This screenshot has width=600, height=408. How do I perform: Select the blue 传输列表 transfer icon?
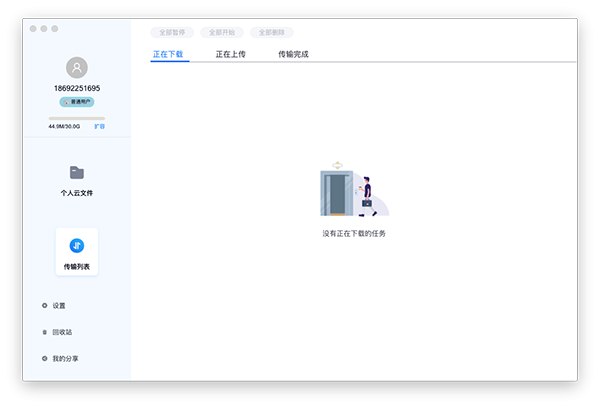pos(77,246)
